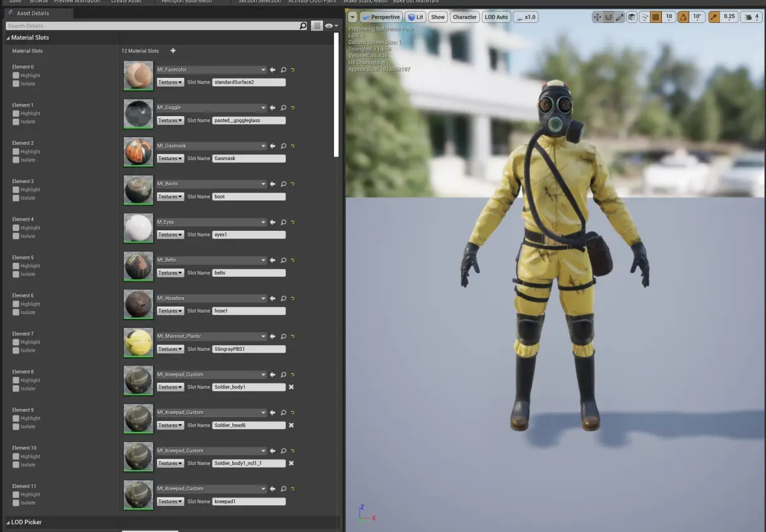Open the x1.0 playback speed menu
The image size is (766, 532).
[x=525, y=17]
